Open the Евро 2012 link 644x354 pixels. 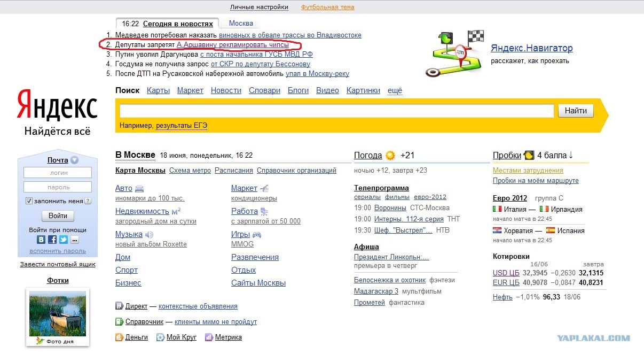pyautogui.click(x=510, y=198)
